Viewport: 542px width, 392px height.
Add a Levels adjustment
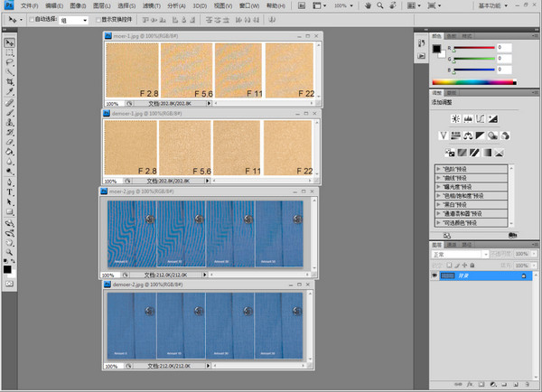click(470, 118)
